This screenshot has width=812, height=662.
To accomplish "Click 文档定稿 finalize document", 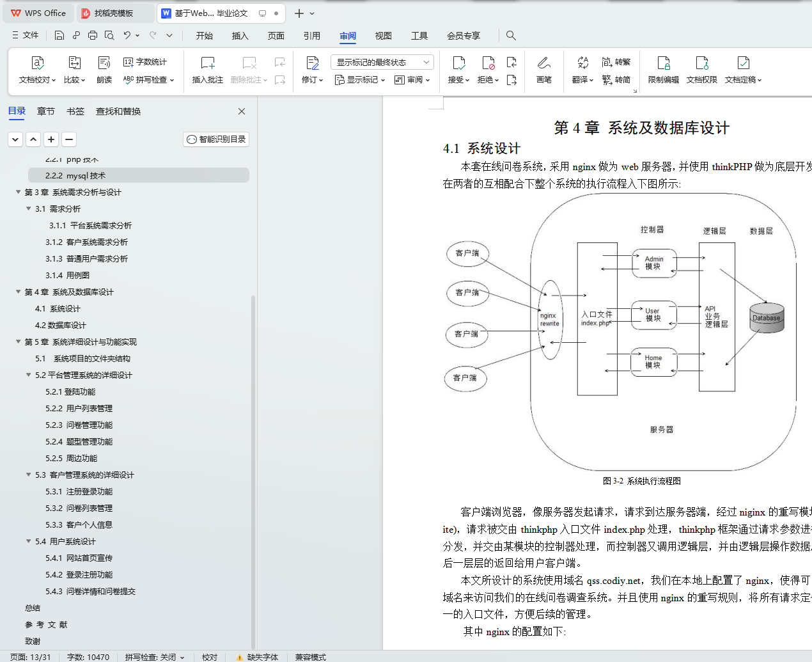I will coord(743,70).
